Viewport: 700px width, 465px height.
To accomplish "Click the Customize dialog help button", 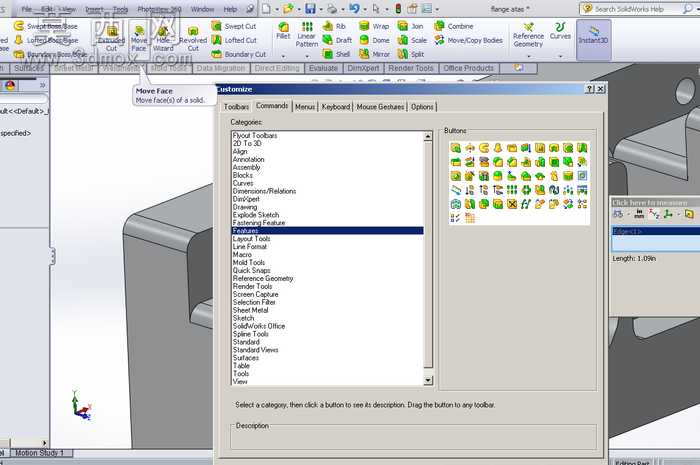I will (x=590, y=89).
